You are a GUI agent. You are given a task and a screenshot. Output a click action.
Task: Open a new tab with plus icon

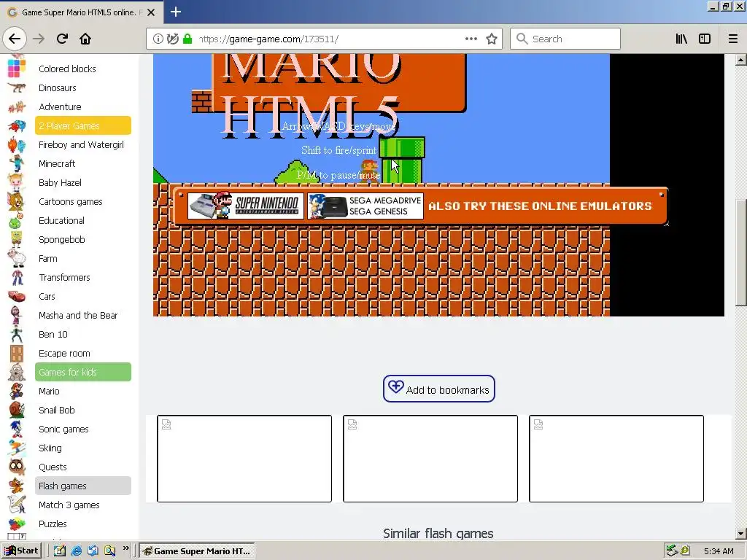[x=176, y=12]
